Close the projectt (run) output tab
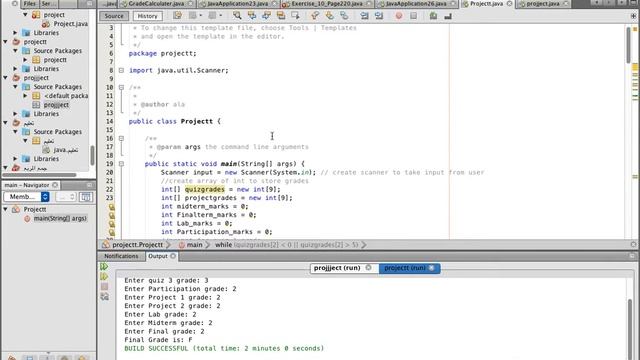640x360 pixels. [431, 268]
